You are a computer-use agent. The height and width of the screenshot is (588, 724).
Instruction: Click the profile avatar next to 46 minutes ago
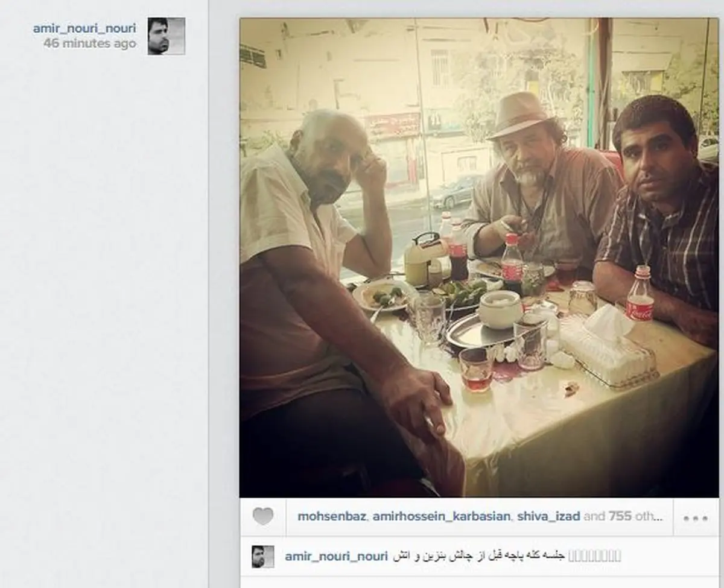pos(167,36)
